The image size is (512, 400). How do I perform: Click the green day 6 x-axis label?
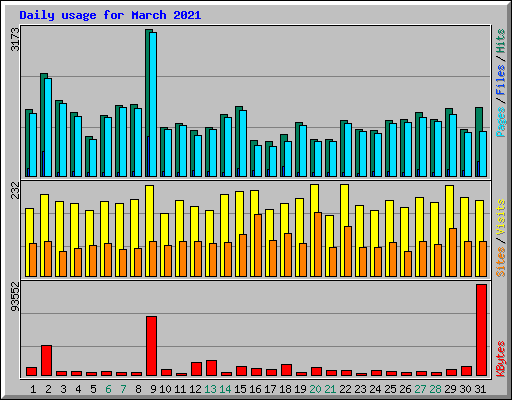pos(108,389)
